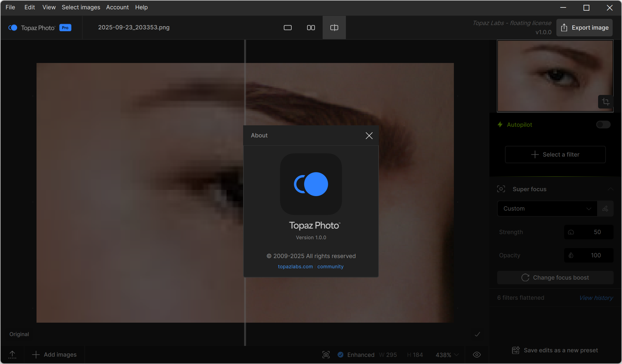Image resolution: width=622 pixels, height=364 pixels.
Task: Open the 438% zoom level dropdown
Action: 447,355
